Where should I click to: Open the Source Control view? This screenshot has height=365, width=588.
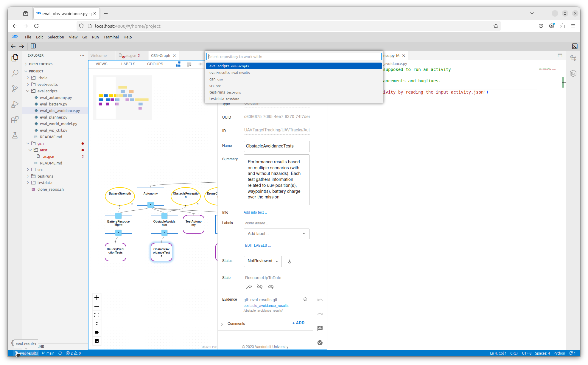15,89
